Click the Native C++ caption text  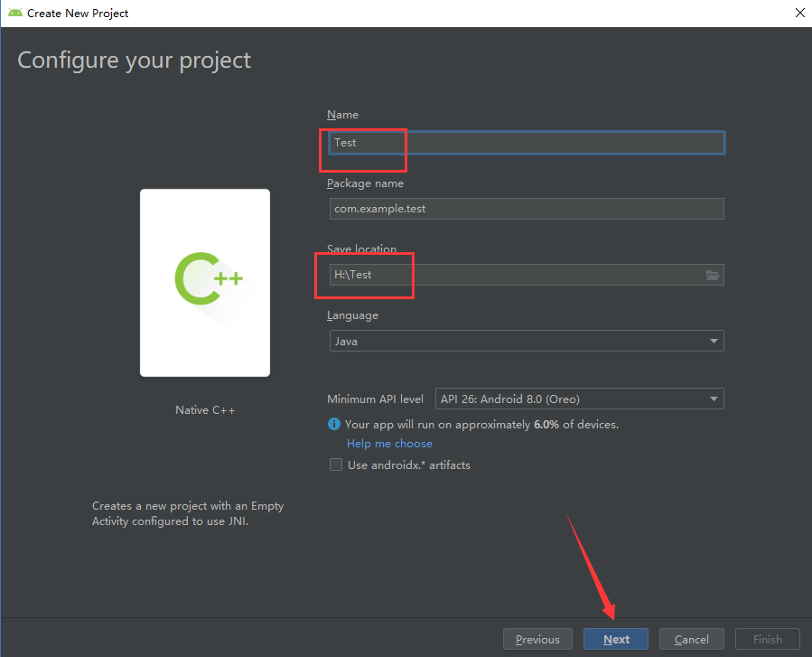205,410
